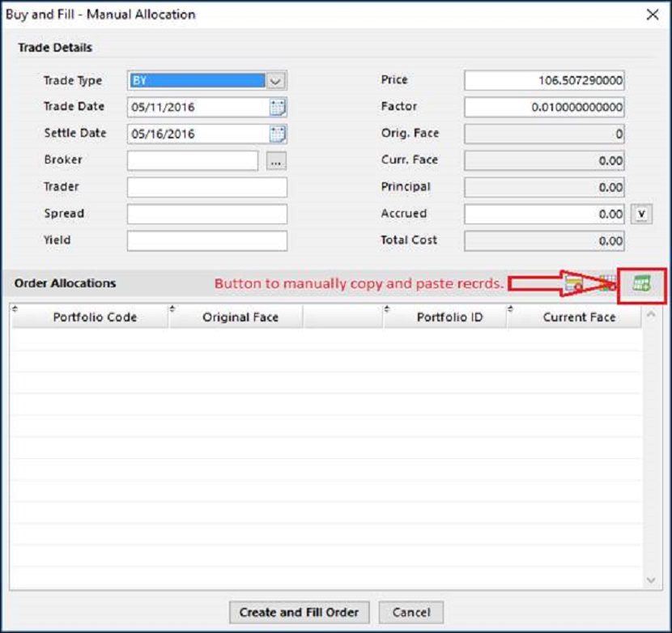
Task: Click into the Trader text field
Action: (207, 188)
